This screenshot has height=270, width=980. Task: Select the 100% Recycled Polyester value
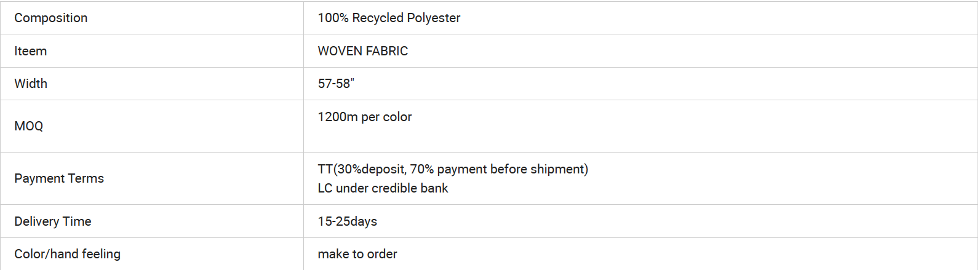click(389, 18)
